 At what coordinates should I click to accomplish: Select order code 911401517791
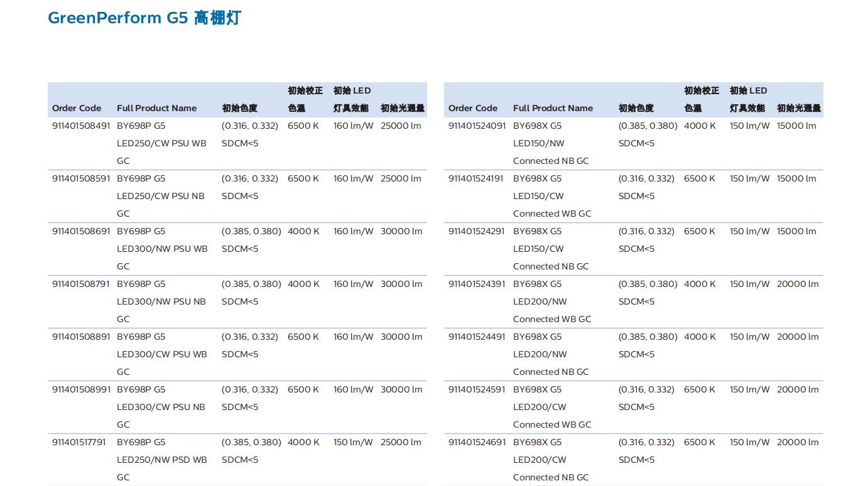click(x=79, y=442)
